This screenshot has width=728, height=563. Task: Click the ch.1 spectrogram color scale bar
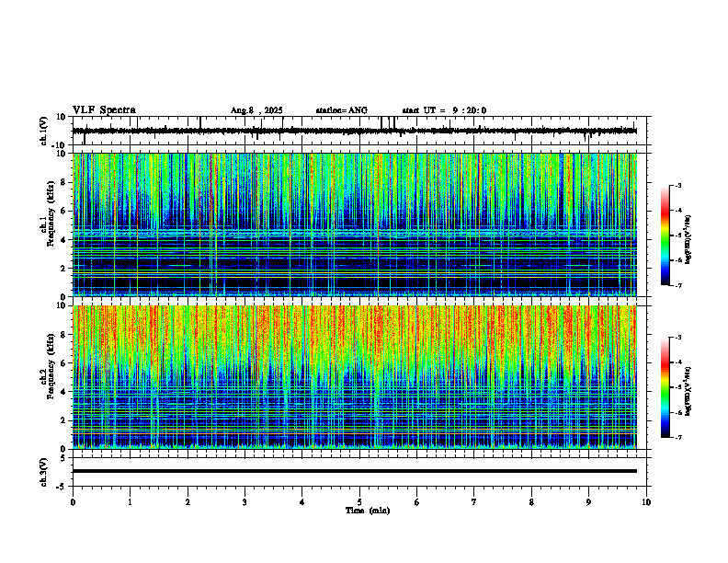click(665, 236)
